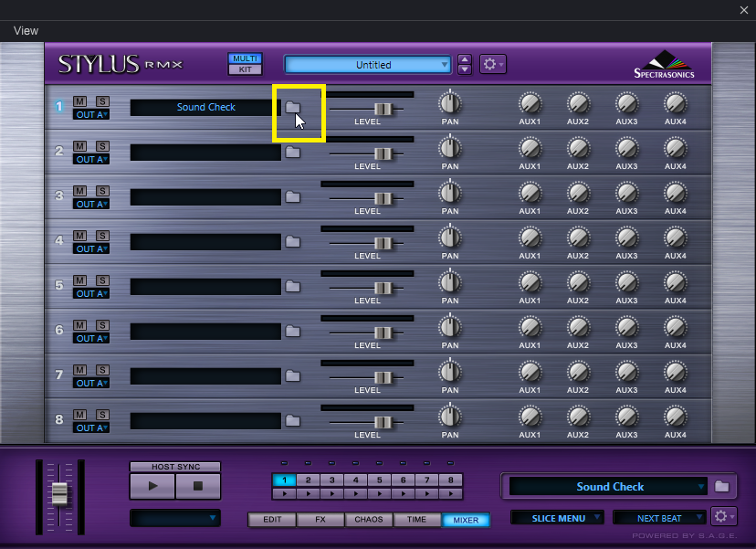Image resolution: width=756 pixels, height=549 pixels.
Task: Solo part 5 with S button
Action: click(102, 280)
